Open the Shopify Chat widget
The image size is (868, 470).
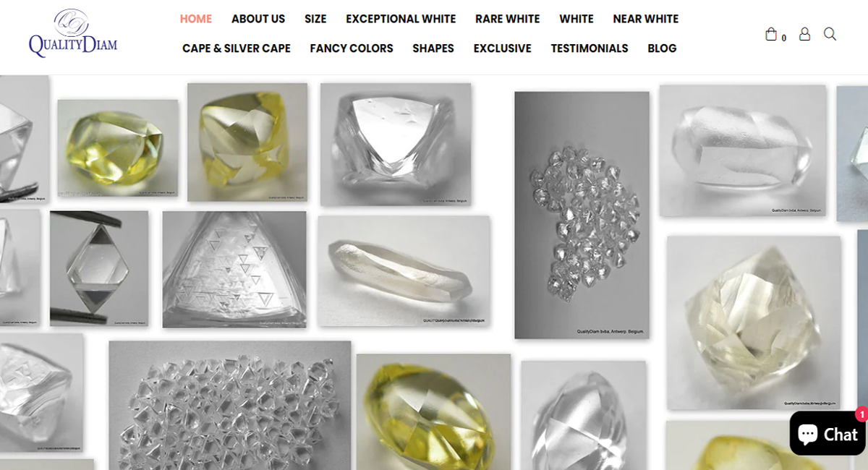pyautogui.click(x=827, y=433)
